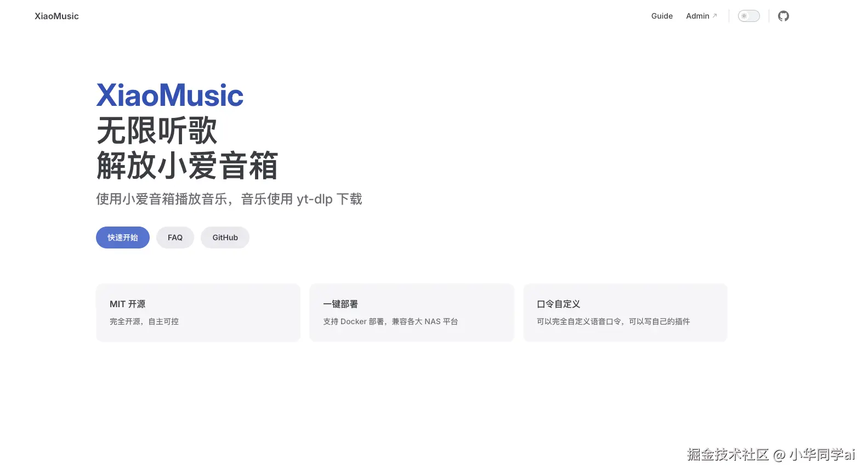Toggle the dark mode appearance switch
The image size is (868, 475).
[749, 16]
